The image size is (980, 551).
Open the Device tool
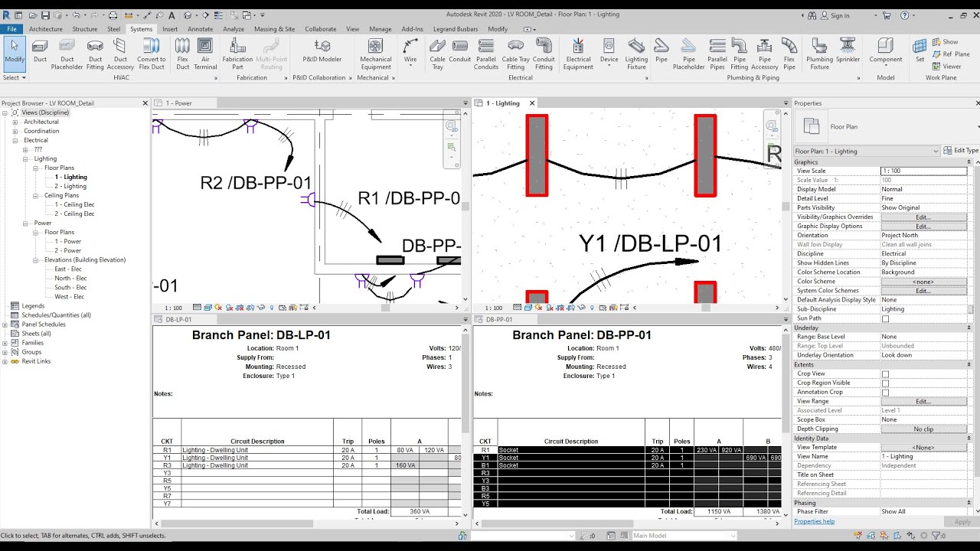[x=609, y=51]
